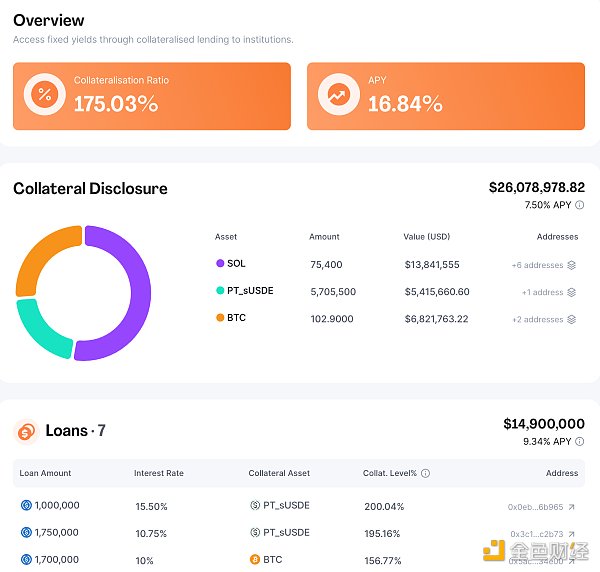
Task: Click the 195.16% collateral level
Action: point(382,534)
